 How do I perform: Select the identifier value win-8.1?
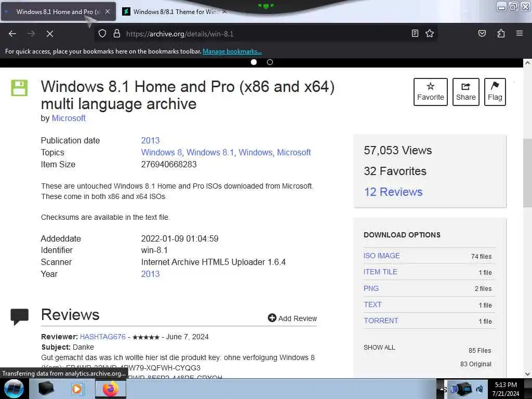[x=154, y=250]
